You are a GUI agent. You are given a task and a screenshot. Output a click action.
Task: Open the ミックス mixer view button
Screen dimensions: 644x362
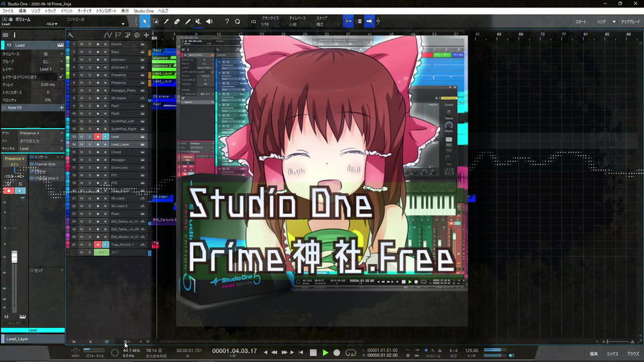(612, 353)
